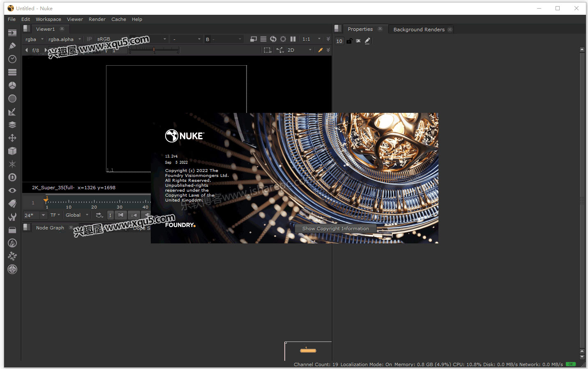The height and width of the screenshot is (369, 588).
Task: Open the Time nodes clock icon
Action: [12, 59]
